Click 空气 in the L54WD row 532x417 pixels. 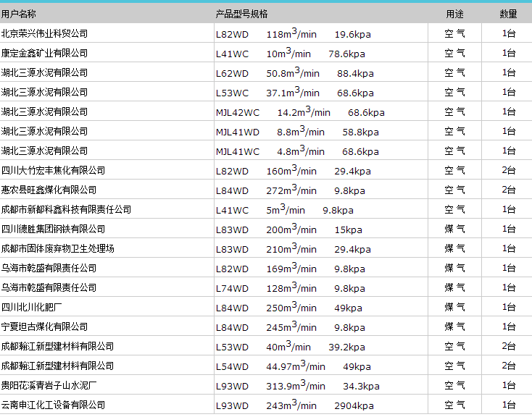click(x=454, y=366)
